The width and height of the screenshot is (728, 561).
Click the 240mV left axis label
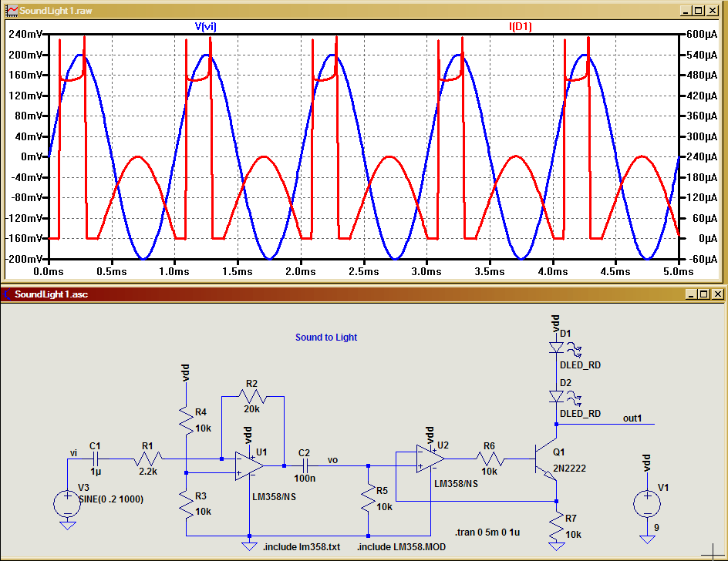coord(25,34)
